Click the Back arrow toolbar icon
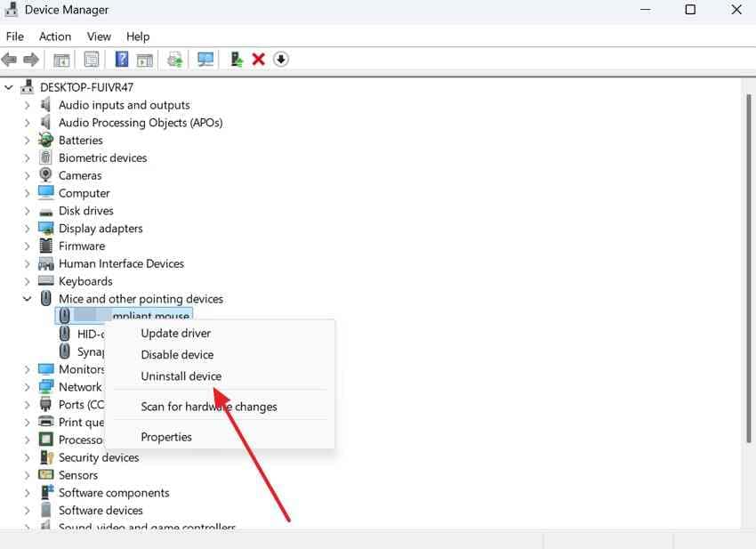756x549 pixels. 9,60
